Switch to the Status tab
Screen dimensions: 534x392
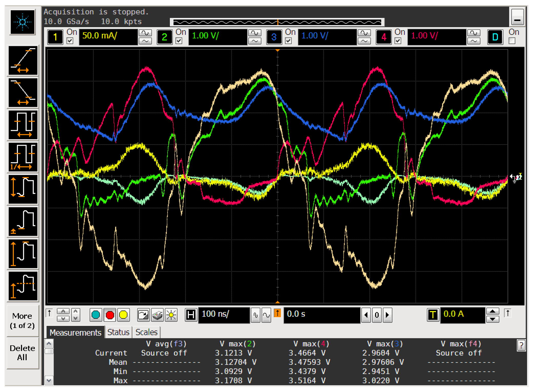click(118, 332)
